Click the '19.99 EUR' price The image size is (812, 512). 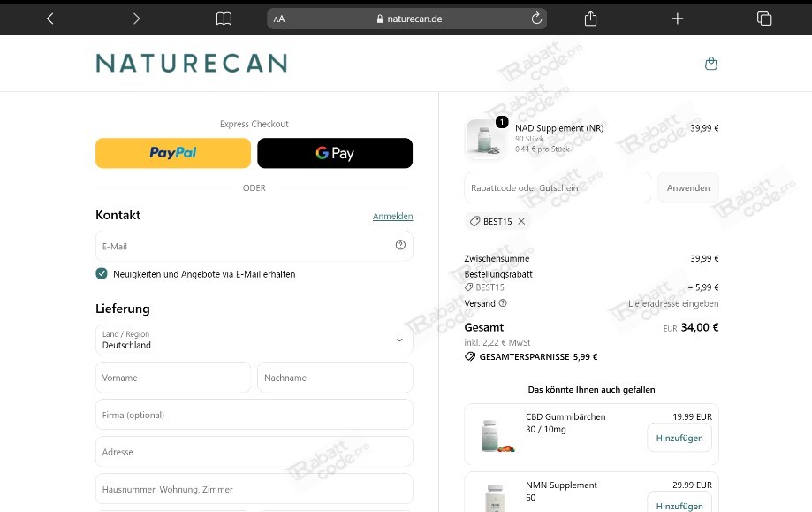point(693,416)
